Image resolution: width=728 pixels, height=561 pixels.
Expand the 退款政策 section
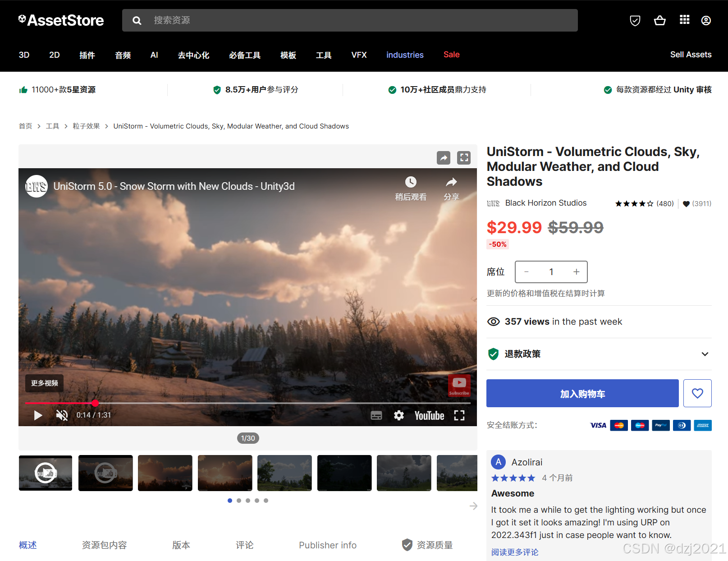[x=599, y=354]
